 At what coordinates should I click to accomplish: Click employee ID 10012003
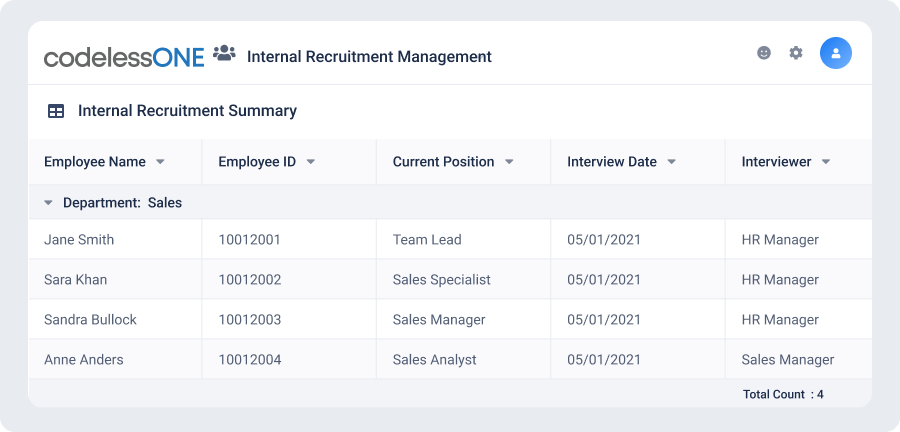pos(250,320)
